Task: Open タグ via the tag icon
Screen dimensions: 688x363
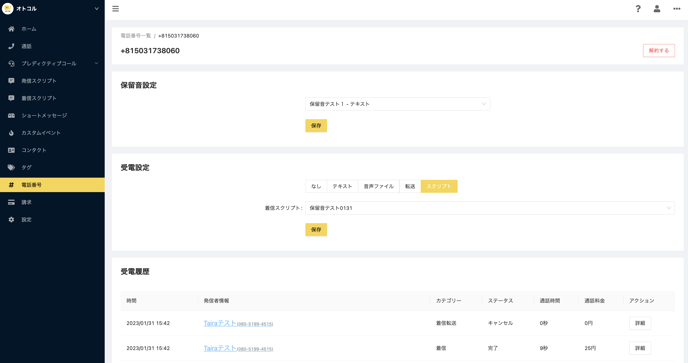Action: click(11, 168)
